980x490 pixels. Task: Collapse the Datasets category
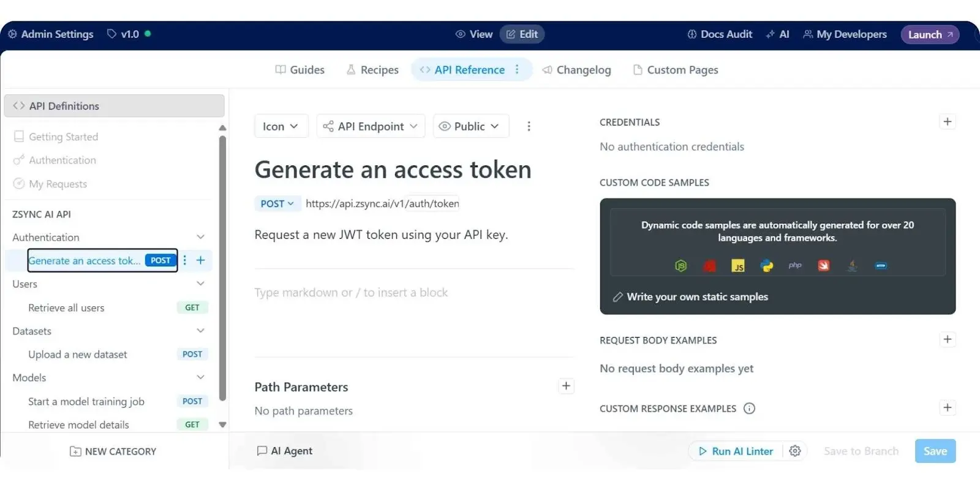click(200, 331)
